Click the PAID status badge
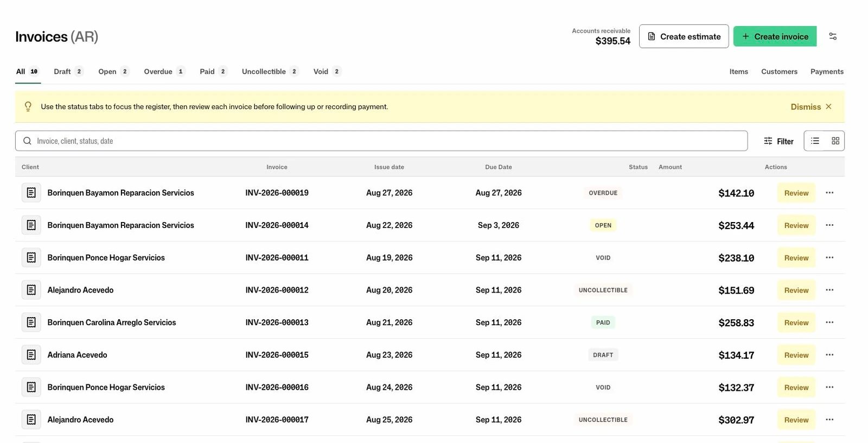 coord(603,322)
